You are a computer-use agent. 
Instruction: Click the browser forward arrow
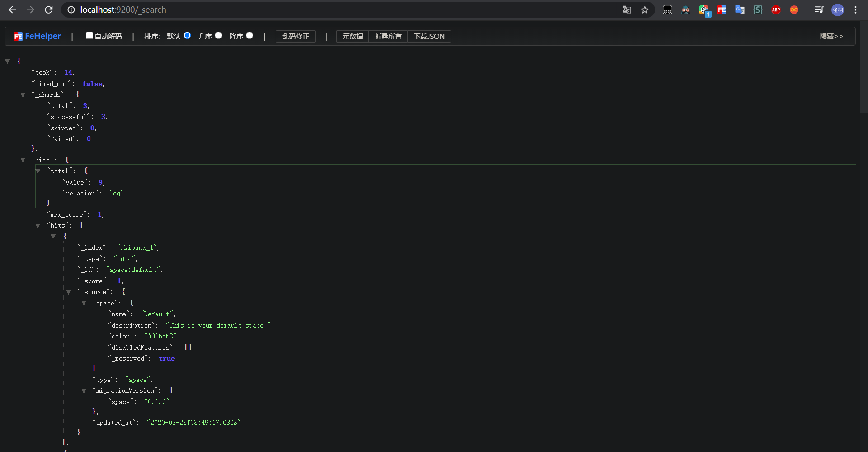click(x=30, y=10)
